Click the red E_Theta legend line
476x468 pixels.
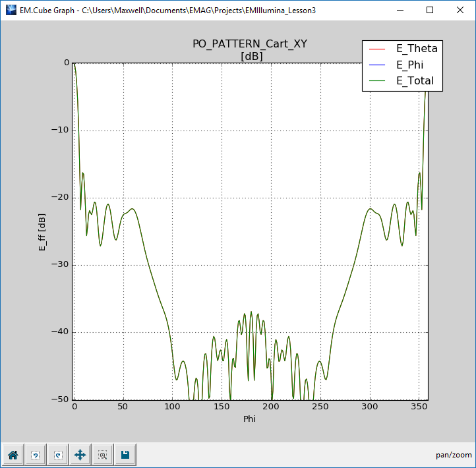point(378,49)
